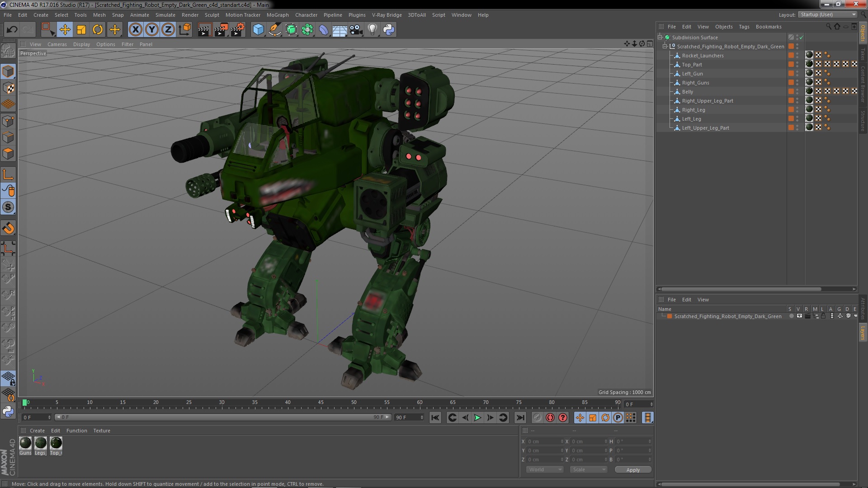Add a Camera object
The image size is (868, 488).
(x=356, y=30)
